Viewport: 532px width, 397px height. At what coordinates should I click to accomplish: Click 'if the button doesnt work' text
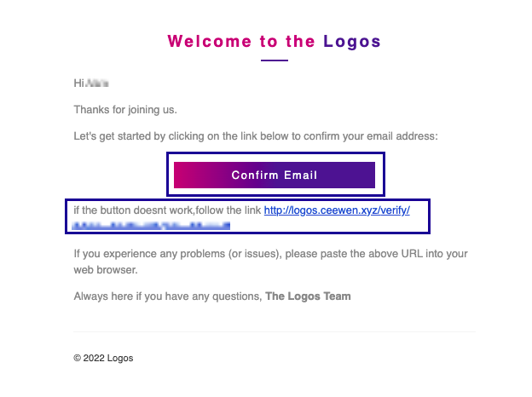[133, 210]
